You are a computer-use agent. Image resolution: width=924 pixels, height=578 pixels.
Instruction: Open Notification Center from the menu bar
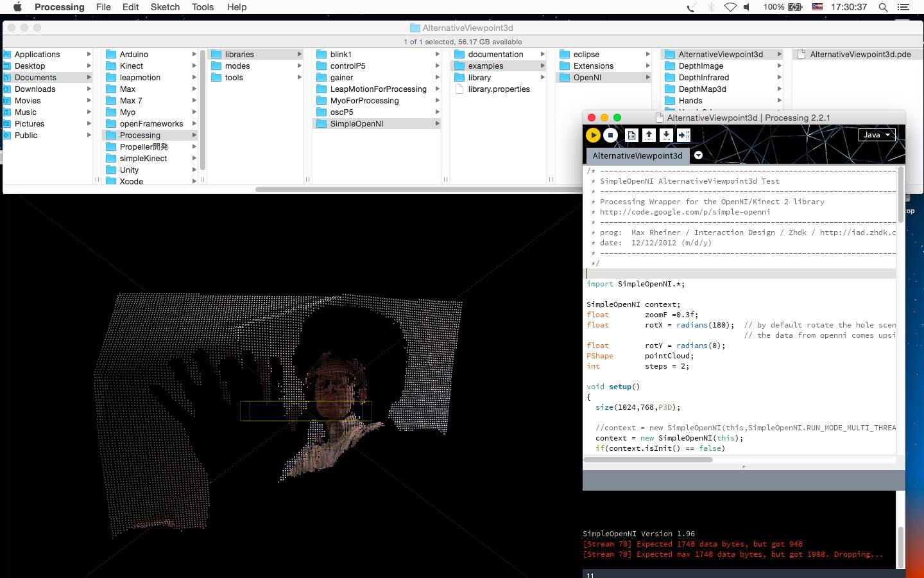[x=903, y=7]
